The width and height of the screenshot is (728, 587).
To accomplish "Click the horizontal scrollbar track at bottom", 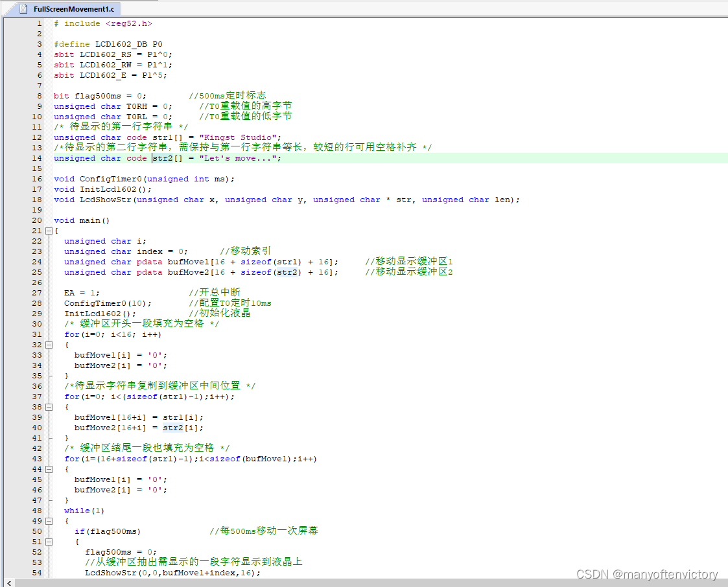I will click(371, 583).
